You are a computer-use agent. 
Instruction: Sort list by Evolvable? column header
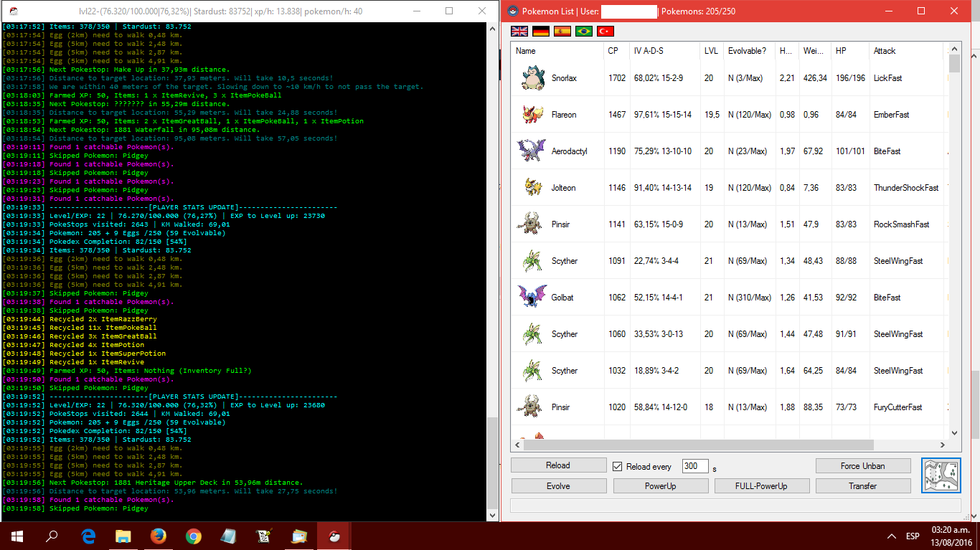(749, 51)
